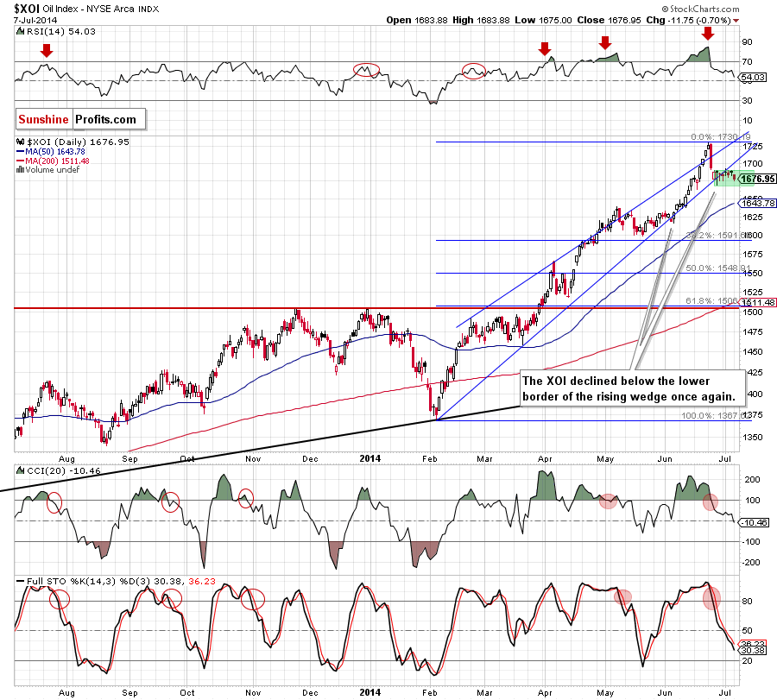Click the 1676.95 price tag on right axis
This screenshot has height=700, width=777.
tap(758, 179)
